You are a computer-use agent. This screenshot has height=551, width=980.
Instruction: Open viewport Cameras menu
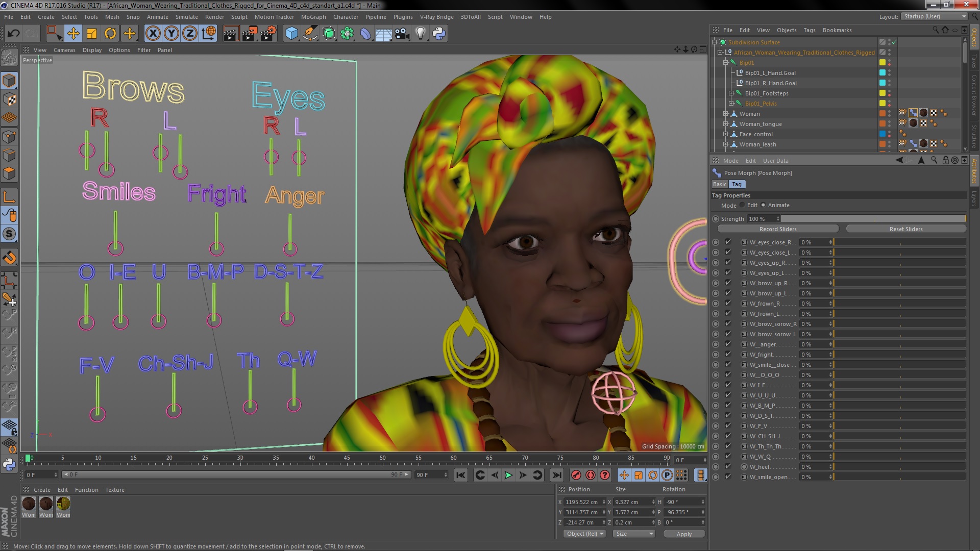click(64, 50)
